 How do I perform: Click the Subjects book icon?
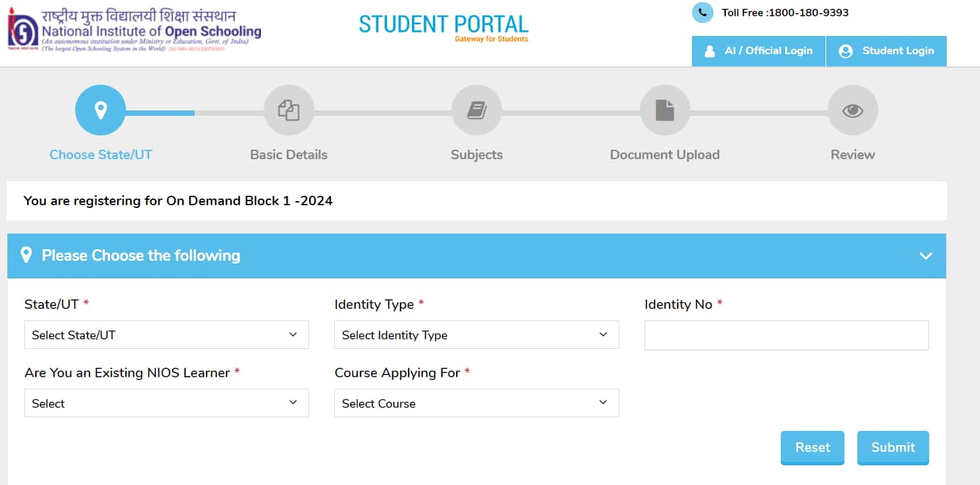[476, 110]
